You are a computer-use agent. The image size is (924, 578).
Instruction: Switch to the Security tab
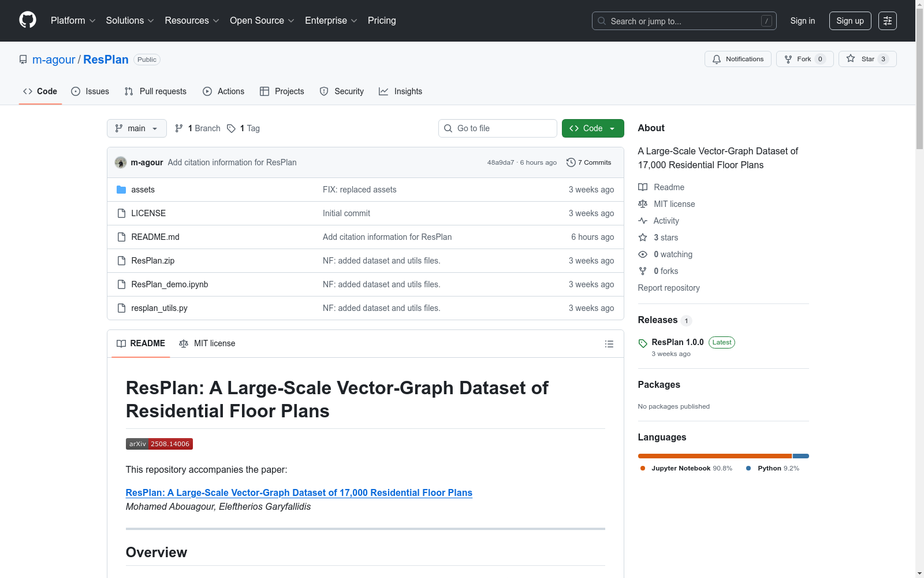(x=342, y=91)
